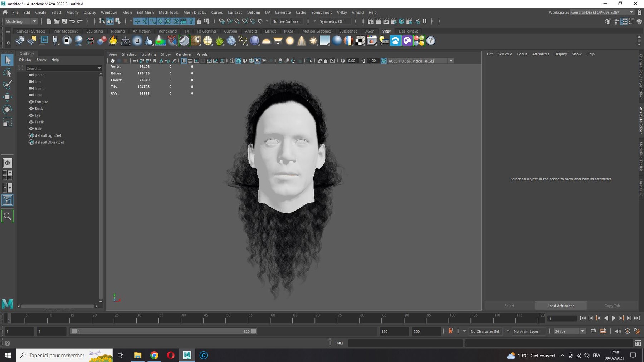644x362 pixels.
Task: Click the Outliner search field
Action: 61,68
